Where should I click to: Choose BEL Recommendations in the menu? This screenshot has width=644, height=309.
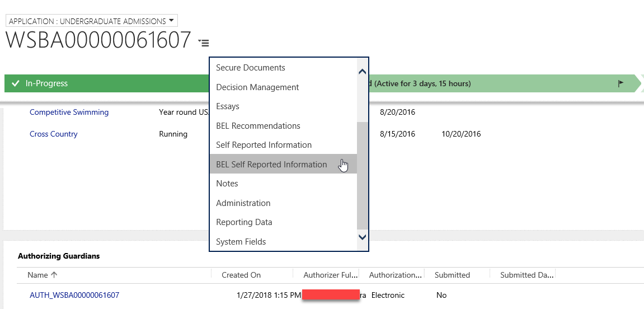[258, 126]
